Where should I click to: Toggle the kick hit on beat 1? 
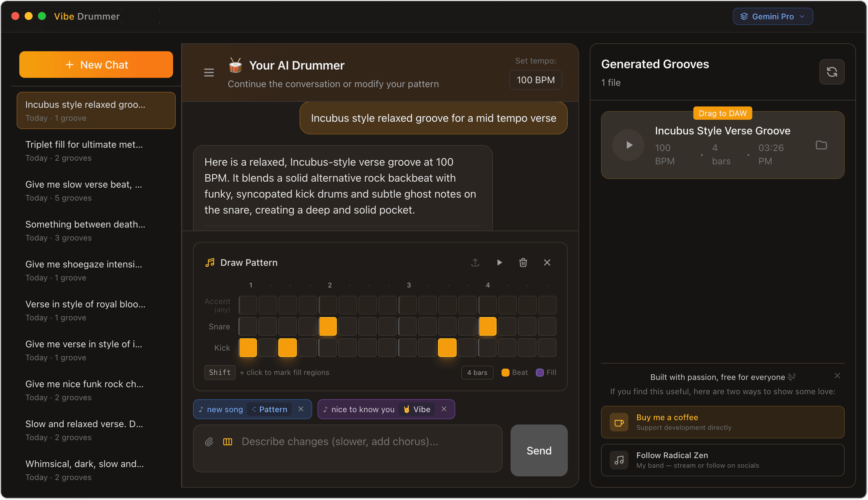[x=248, y=348]
